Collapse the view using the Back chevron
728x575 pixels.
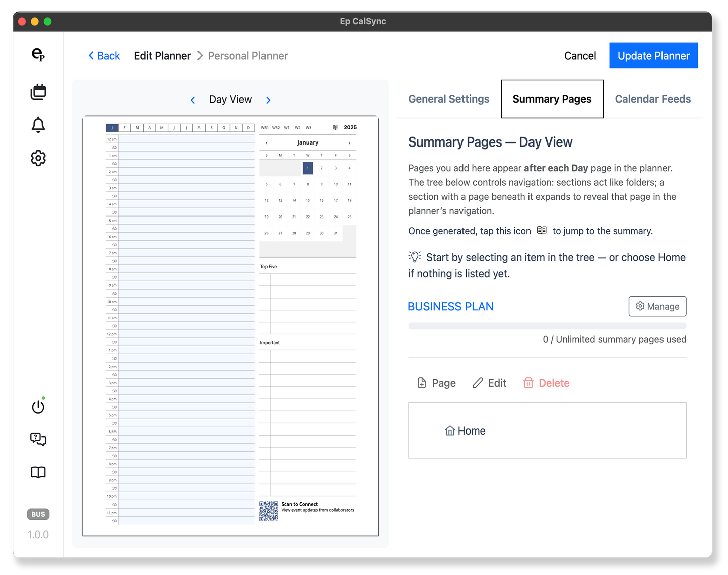coord(103,55)
